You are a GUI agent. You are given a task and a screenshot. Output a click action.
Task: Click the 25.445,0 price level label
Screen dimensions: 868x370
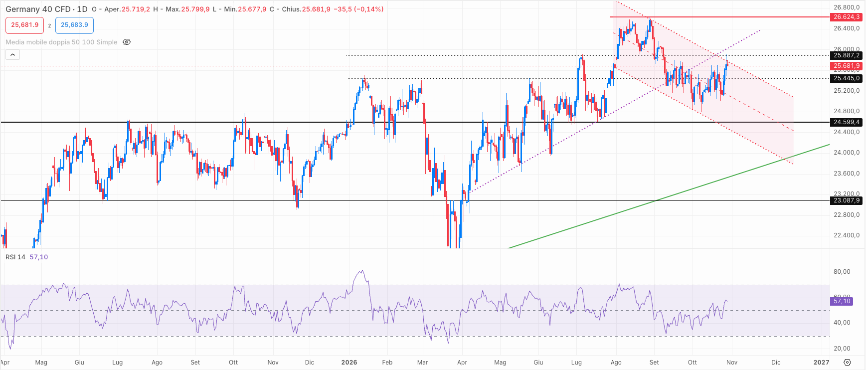pos(846,78)
